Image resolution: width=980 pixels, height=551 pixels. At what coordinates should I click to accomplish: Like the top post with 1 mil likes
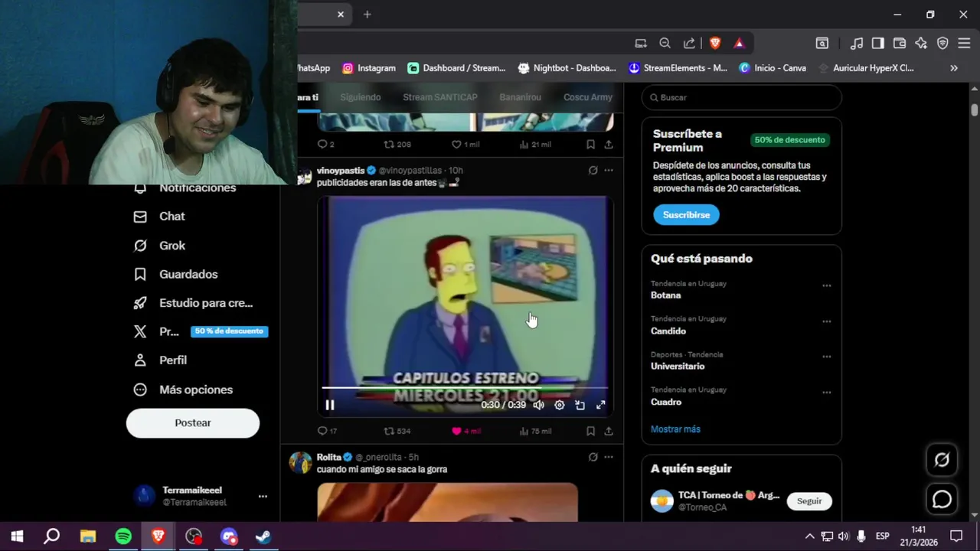[x=465, y=144]
